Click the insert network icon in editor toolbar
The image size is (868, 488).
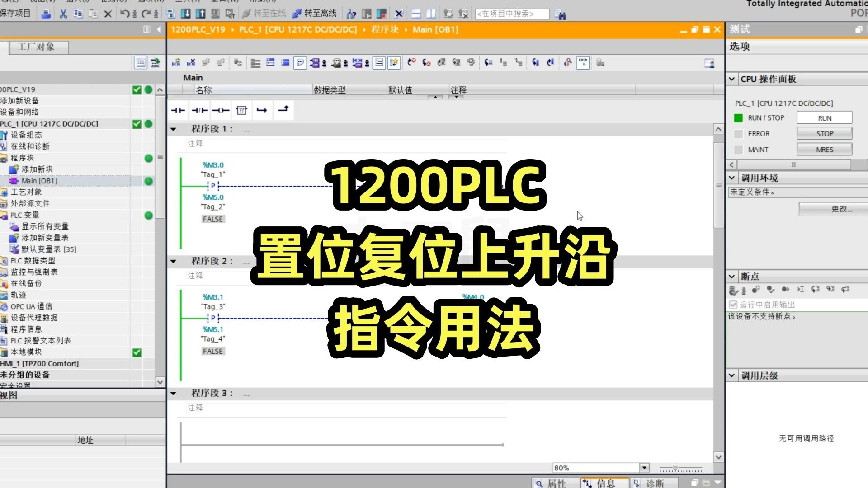pyautogui.click(x=176, y=63)
